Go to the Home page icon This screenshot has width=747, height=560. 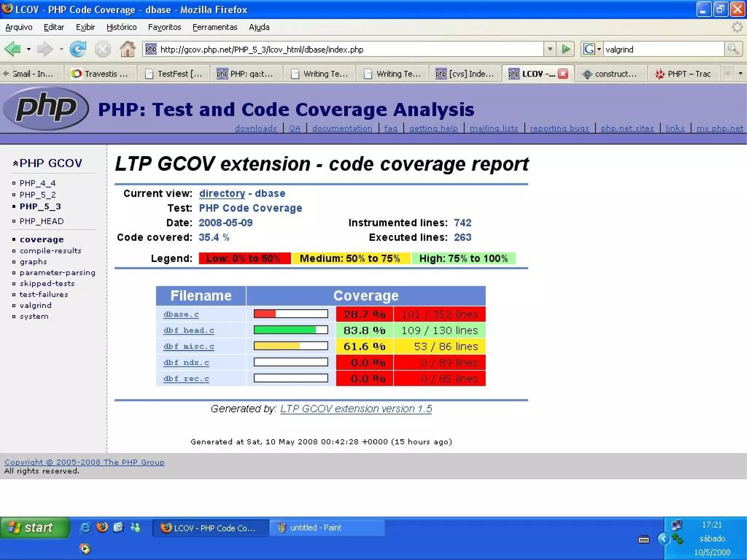pyautogui.click(x=127, y=49)
